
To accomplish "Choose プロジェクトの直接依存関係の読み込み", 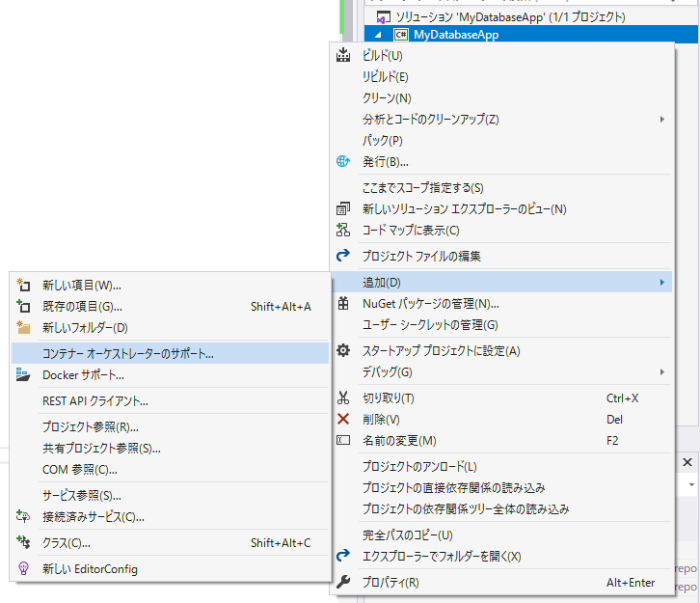I will [501, 488].
